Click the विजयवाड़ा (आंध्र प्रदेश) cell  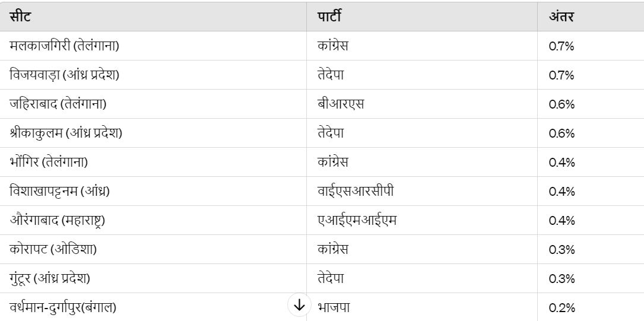tap(153, 75)
